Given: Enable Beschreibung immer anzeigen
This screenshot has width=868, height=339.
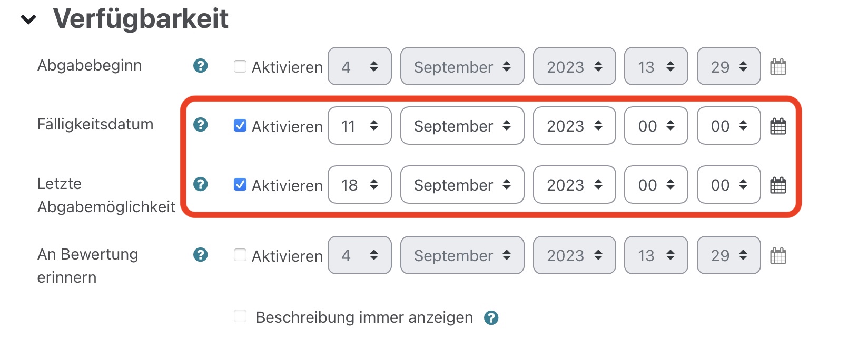Looking at the screenshot, I should [x=240, y=315].
